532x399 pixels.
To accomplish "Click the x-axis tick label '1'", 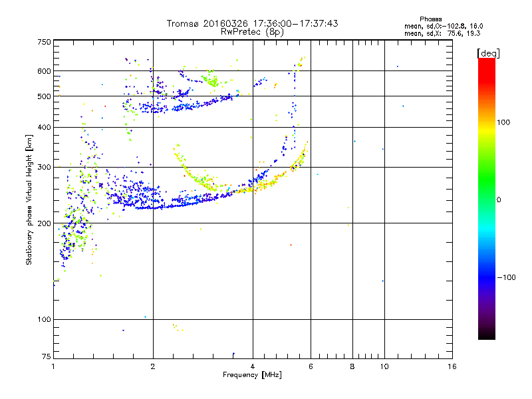I will point(53,366).
